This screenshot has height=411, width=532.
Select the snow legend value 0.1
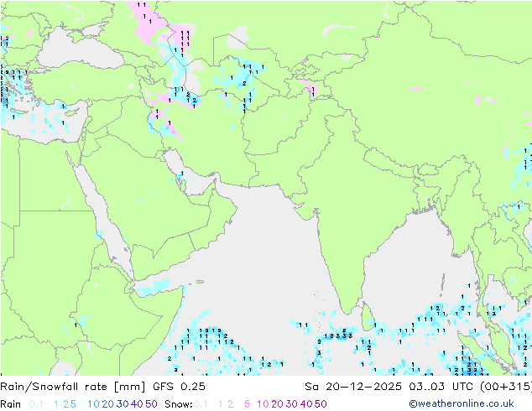[x=201, y=404]
